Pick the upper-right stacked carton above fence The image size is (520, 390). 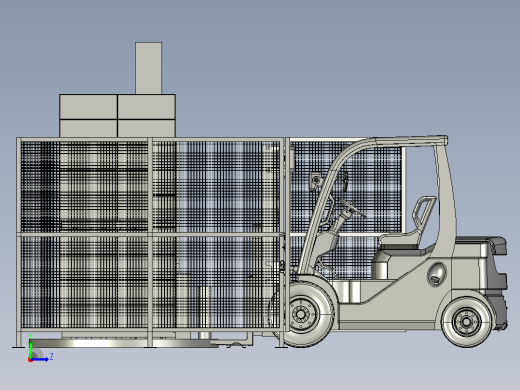pyautogui.click(x=147, y=107)
